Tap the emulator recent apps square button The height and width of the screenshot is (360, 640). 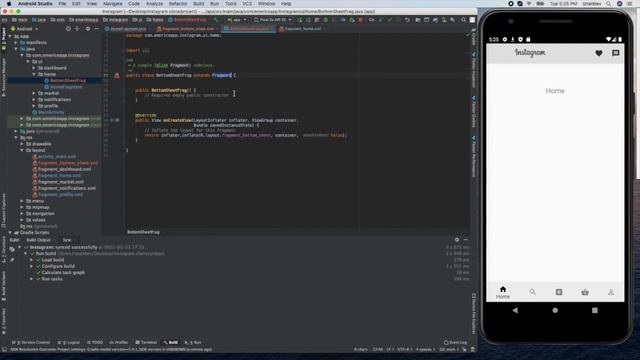595,310
